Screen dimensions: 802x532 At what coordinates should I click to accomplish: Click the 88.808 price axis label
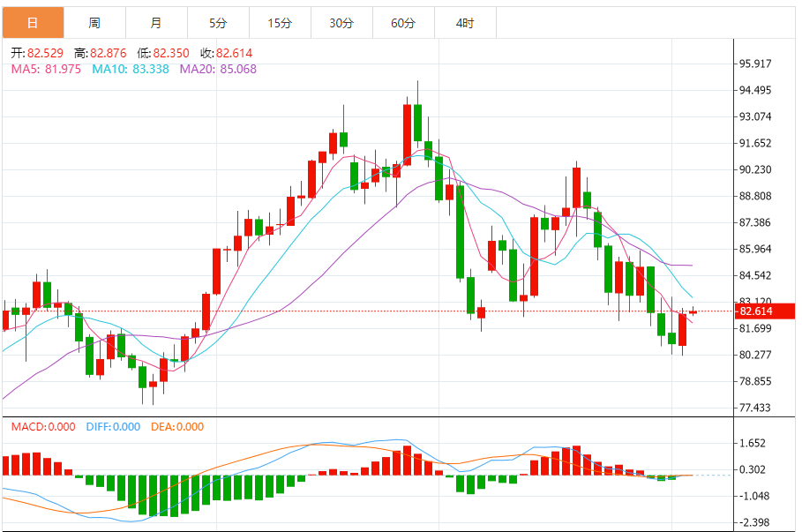(x=755, y=196)
